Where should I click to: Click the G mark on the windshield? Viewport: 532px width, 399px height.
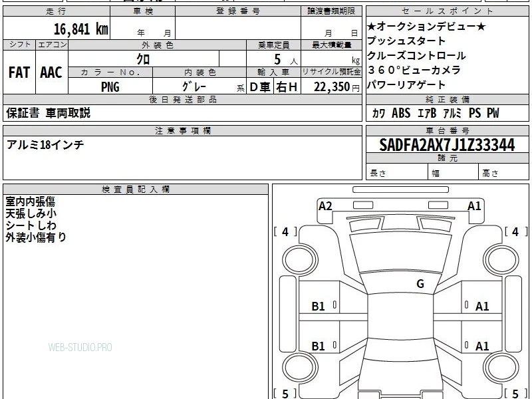tap(420, 284)
